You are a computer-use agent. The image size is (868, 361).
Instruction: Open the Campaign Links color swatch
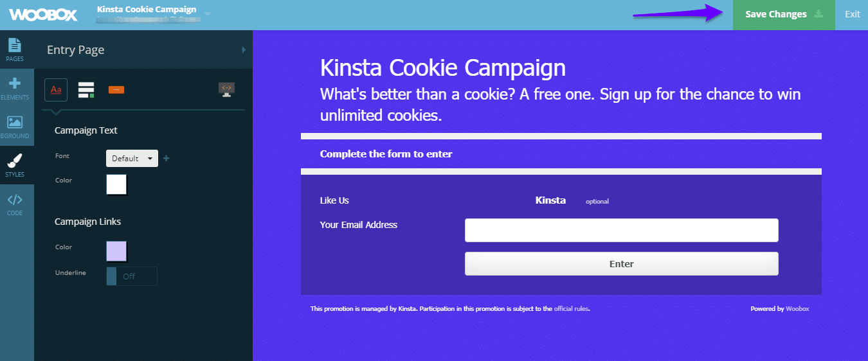coord(116,251)
